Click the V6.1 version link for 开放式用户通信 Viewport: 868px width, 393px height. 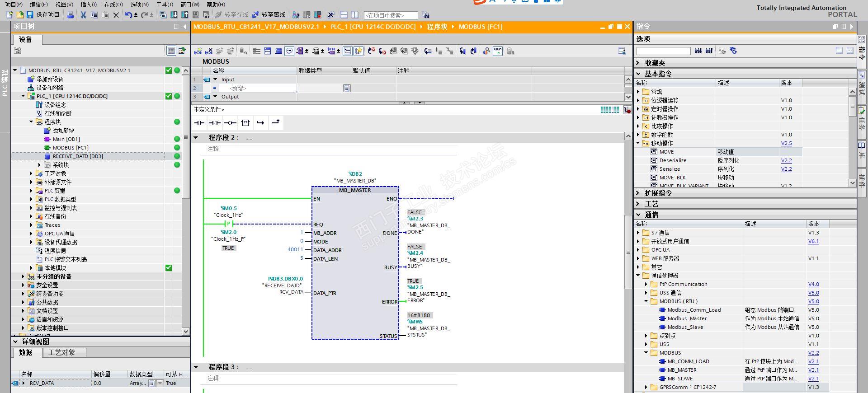pyautogui.click(x=814, y=241)
